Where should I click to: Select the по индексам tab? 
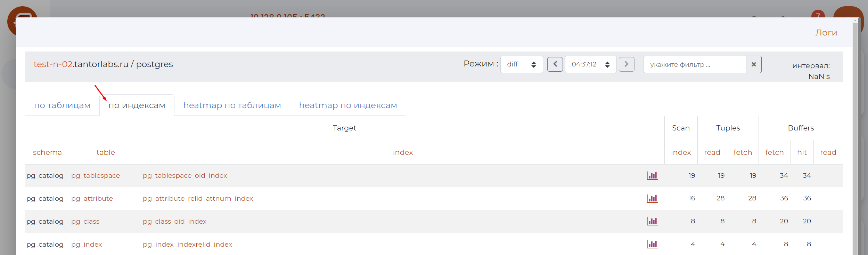pos(137,105)
